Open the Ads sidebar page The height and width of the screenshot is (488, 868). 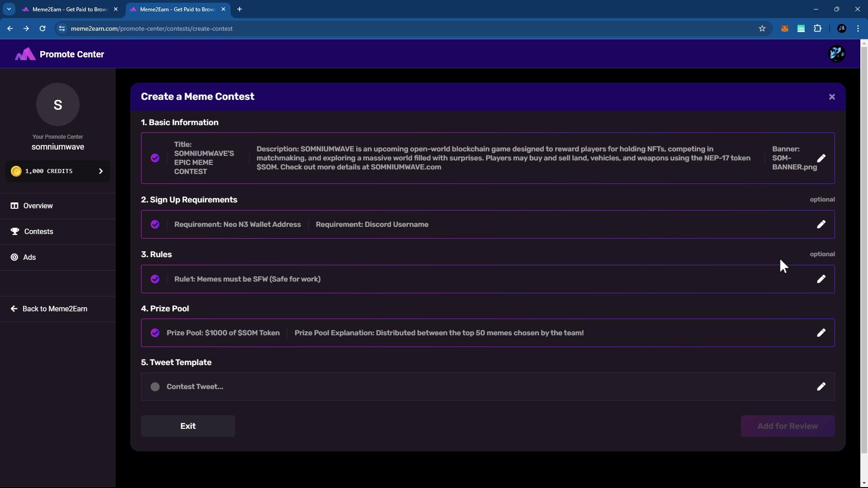coord(58,257)
